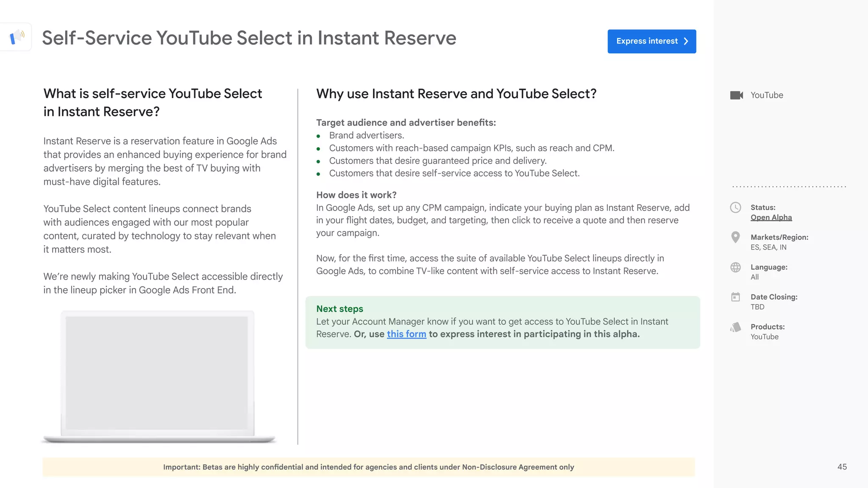Click 'Let your Account Manager know' sentence
Viewport: 868px width, 488px height.
492,327
